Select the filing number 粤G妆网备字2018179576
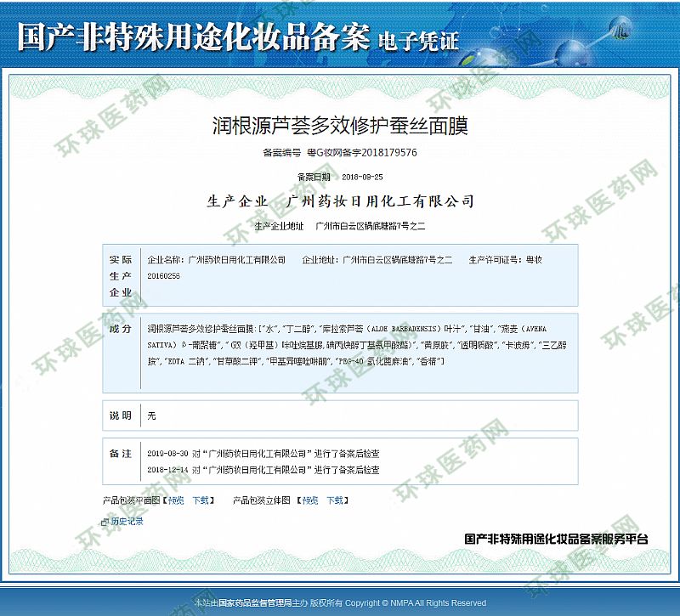 (x=361, y=153)
